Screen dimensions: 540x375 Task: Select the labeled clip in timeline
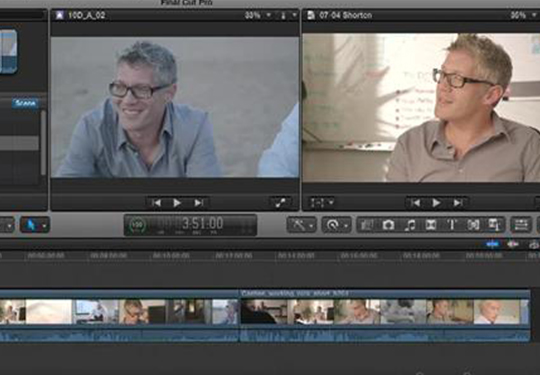(x=385, y=315)
